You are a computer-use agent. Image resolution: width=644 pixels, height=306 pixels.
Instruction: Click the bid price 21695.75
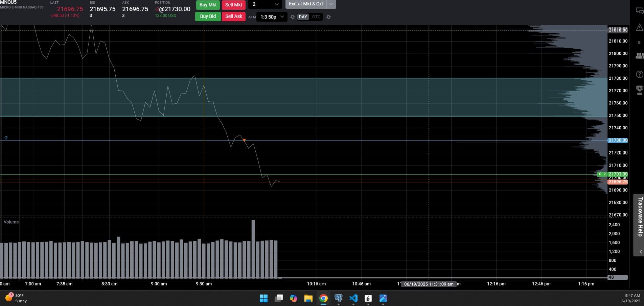(x=102, y=9)
